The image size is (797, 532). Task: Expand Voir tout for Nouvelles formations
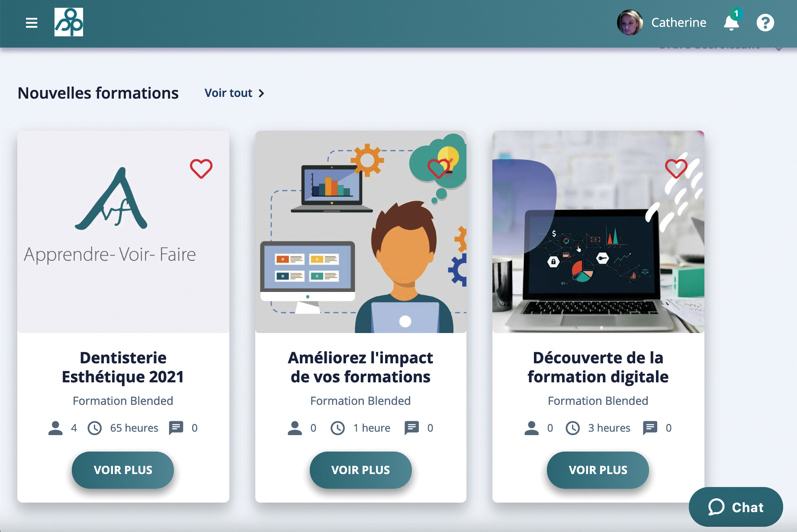click(234, 93)
